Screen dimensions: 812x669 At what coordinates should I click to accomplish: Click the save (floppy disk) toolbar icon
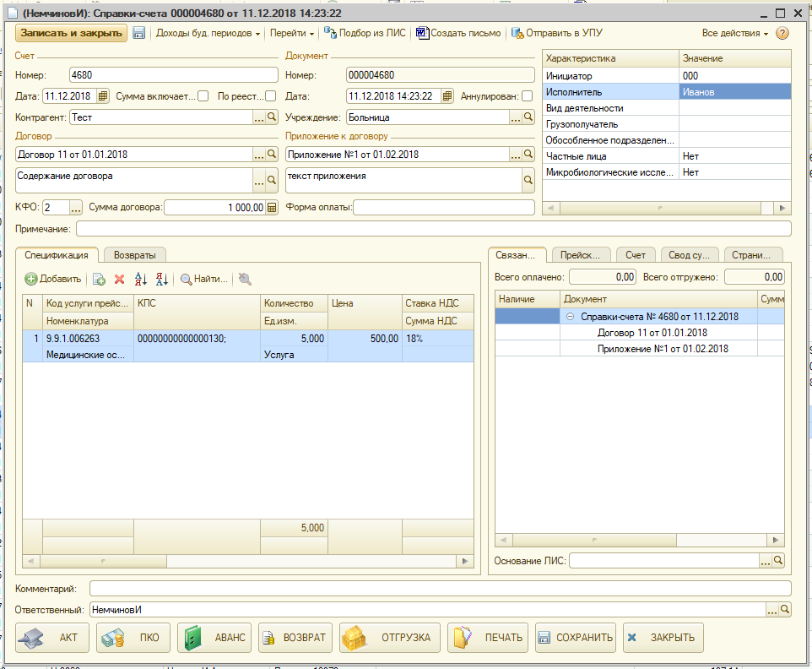pyautogui.click(x=139, y=34)
